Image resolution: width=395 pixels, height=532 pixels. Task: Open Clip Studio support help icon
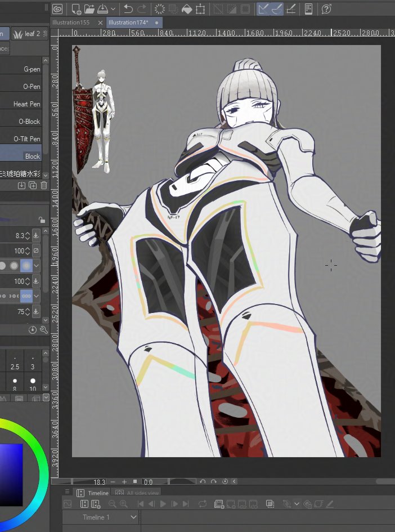tap(326, 9)
